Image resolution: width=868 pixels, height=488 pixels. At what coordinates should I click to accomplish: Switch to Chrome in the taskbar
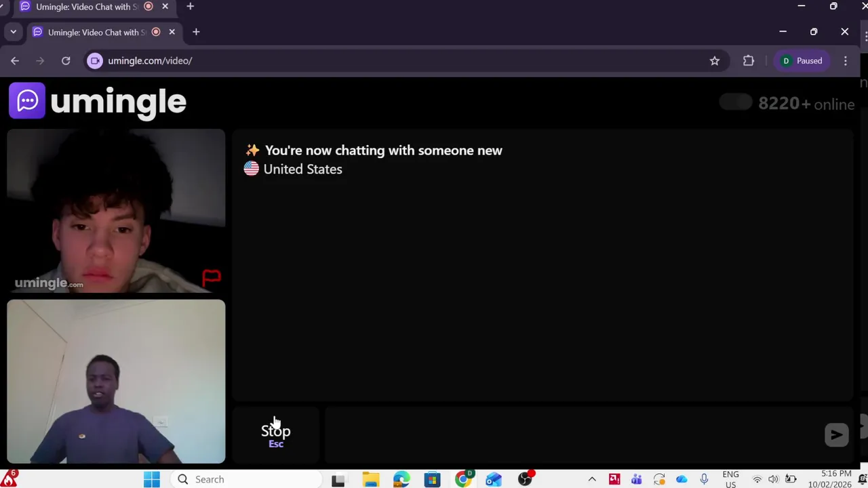(463, 480)
